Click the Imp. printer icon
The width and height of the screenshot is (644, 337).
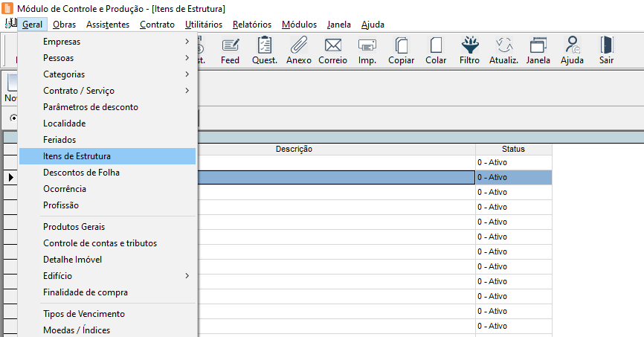[367, 50]
